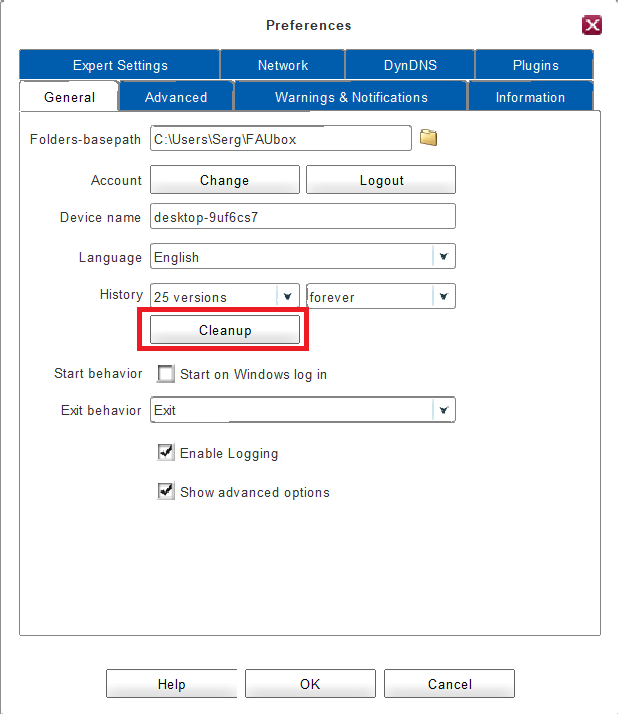Screen dimensions: 618x714
Task: Open the Exit behavior dropdown
Action: click(444, 410)
